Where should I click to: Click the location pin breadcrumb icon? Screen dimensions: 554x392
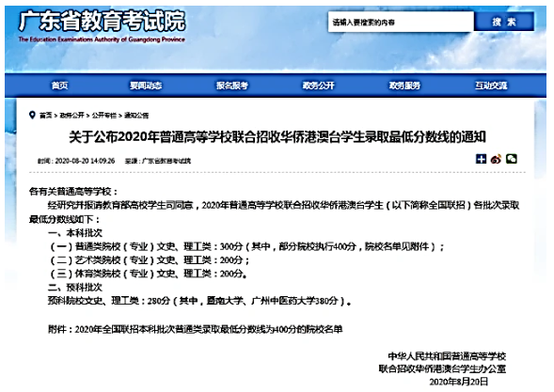[32, 115]
